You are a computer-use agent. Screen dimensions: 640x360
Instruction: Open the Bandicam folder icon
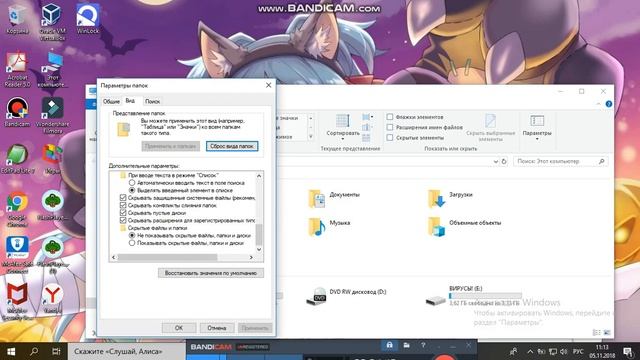coord(407,345)
